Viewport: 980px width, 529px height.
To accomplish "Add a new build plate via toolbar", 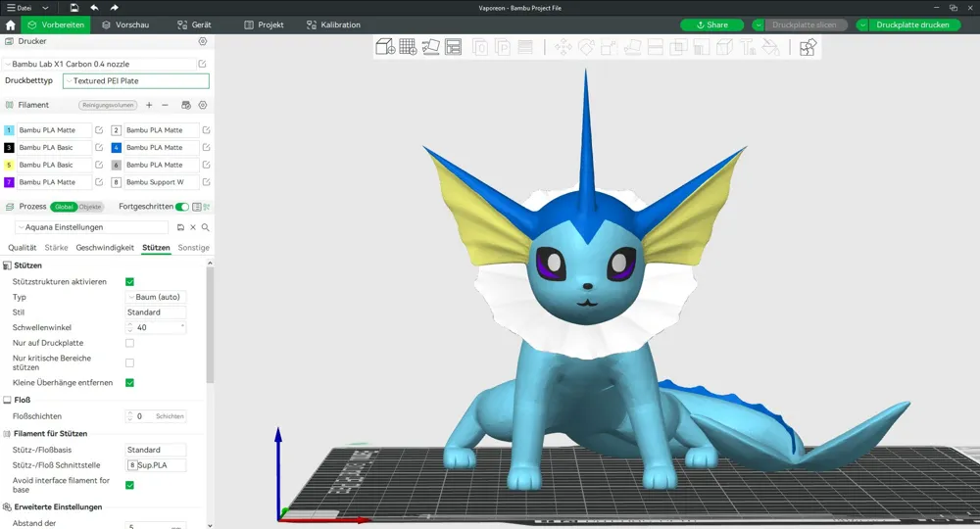I will coord(408,47).
